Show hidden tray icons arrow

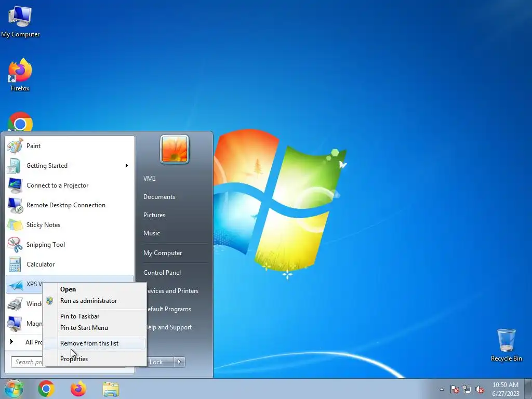[x=442, y=389]
